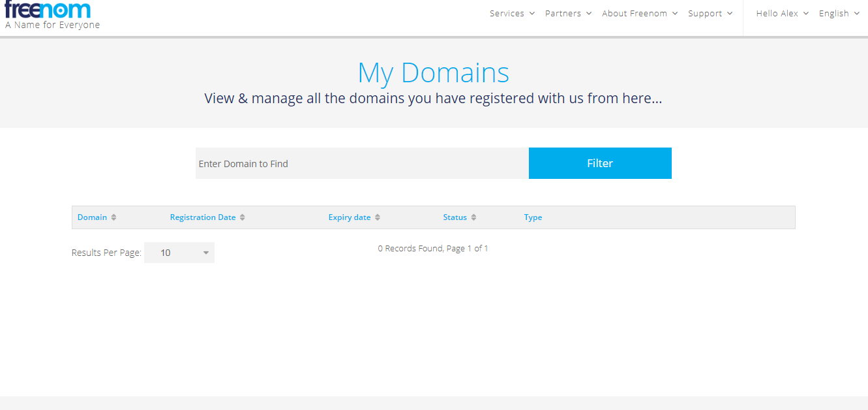Click the Enter Domain to Find field

tap(361, 163)
